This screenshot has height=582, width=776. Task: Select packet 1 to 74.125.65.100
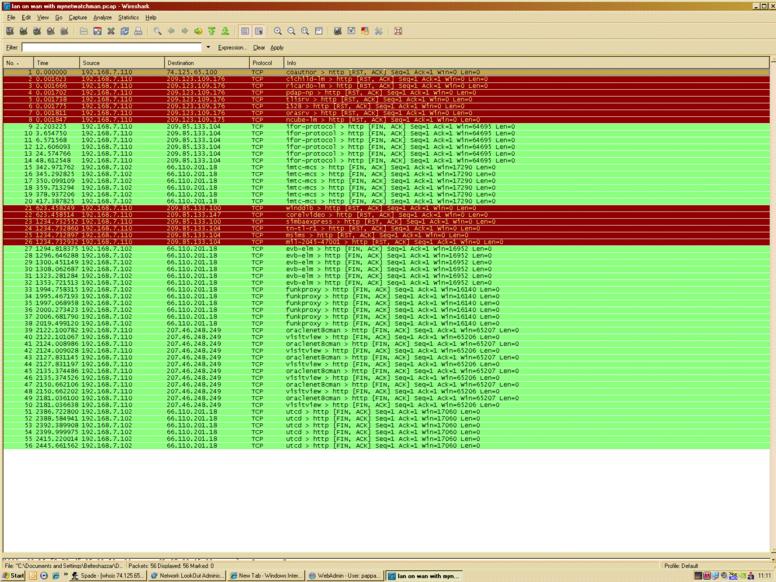pyautogui.click(x=387, y=72)
